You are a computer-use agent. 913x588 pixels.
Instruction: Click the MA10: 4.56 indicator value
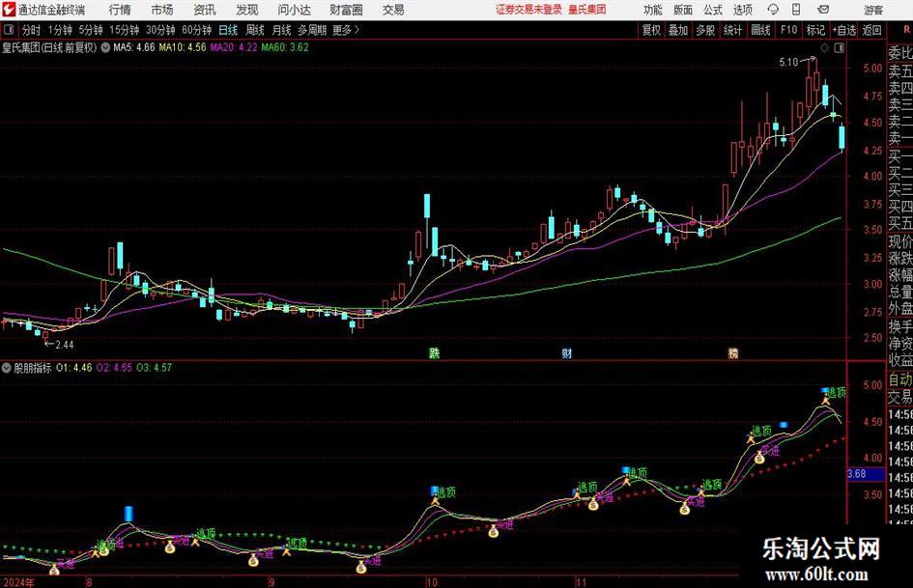[x=183, y=47]
